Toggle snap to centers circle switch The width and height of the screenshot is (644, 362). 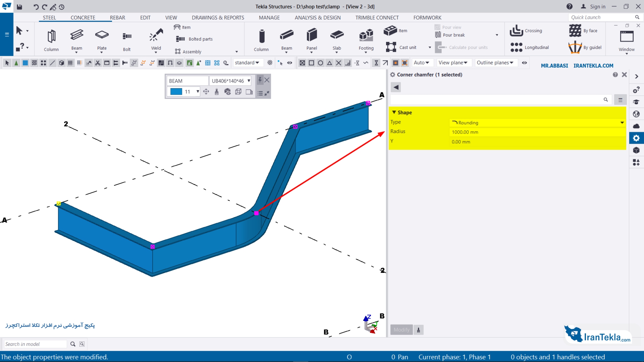(x=320, y=63)
